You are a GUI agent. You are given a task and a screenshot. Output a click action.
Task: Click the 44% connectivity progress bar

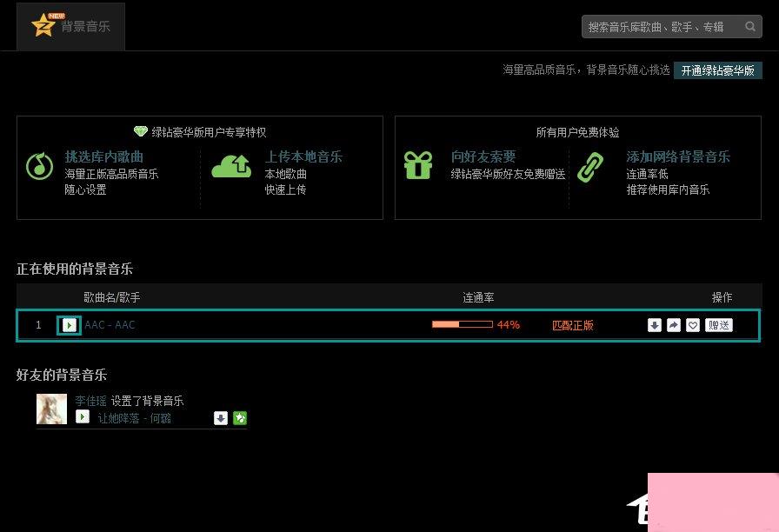(x=463, y=324)
